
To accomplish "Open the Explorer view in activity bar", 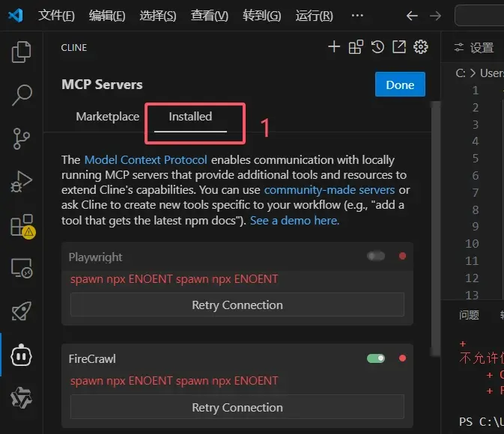I will coord(22,52).
